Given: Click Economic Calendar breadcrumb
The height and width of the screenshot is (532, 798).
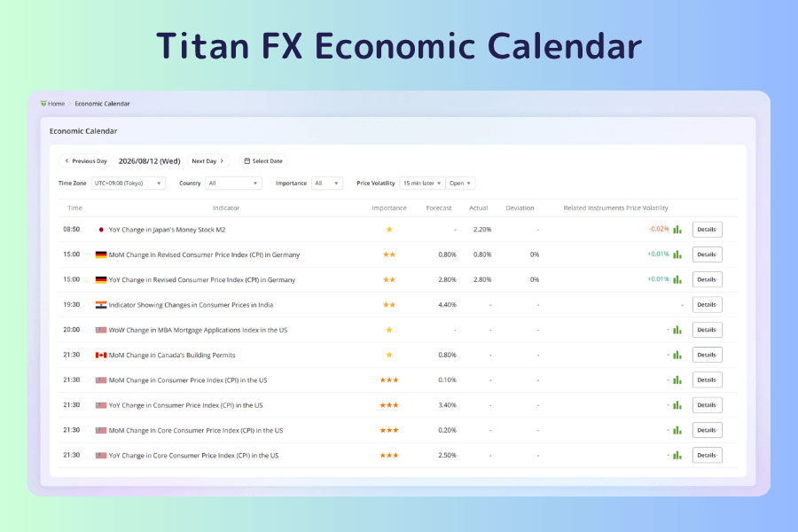Looking at the screenshot, I should [102, 104].
